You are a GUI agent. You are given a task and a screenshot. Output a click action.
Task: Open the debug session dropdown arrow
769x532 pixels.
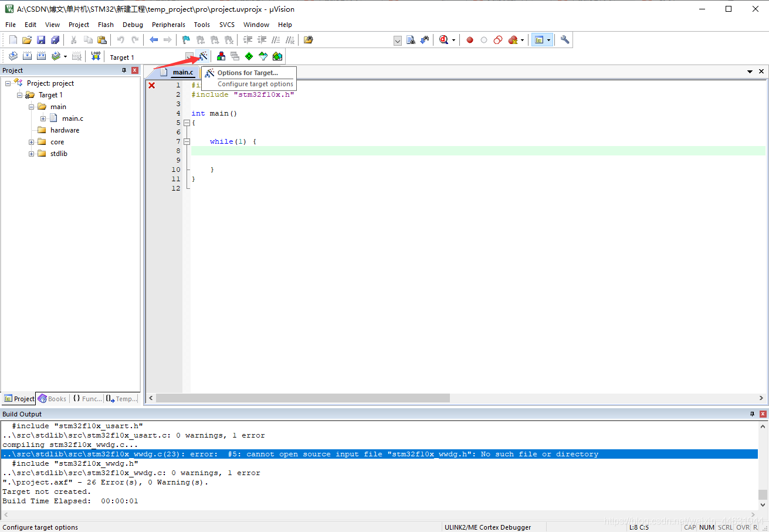click(x=453, y=40)
